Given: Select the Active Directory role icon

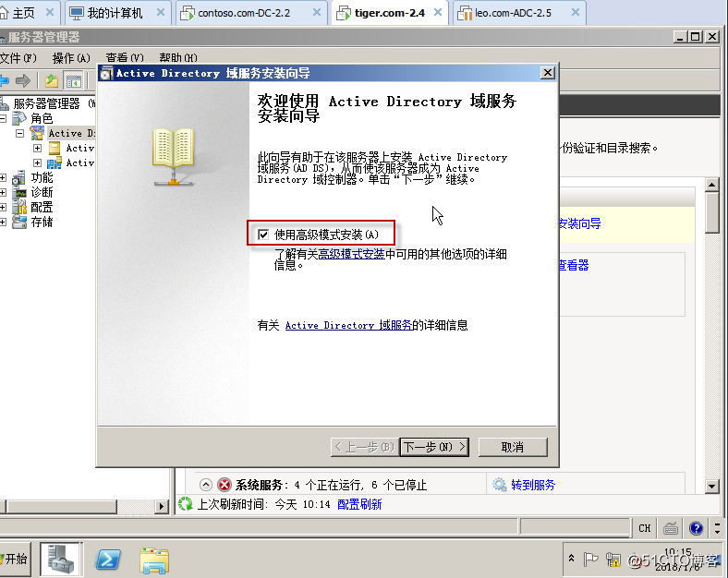Looking at the screenshot, I should pyautogui.click(x=37, y=133).
